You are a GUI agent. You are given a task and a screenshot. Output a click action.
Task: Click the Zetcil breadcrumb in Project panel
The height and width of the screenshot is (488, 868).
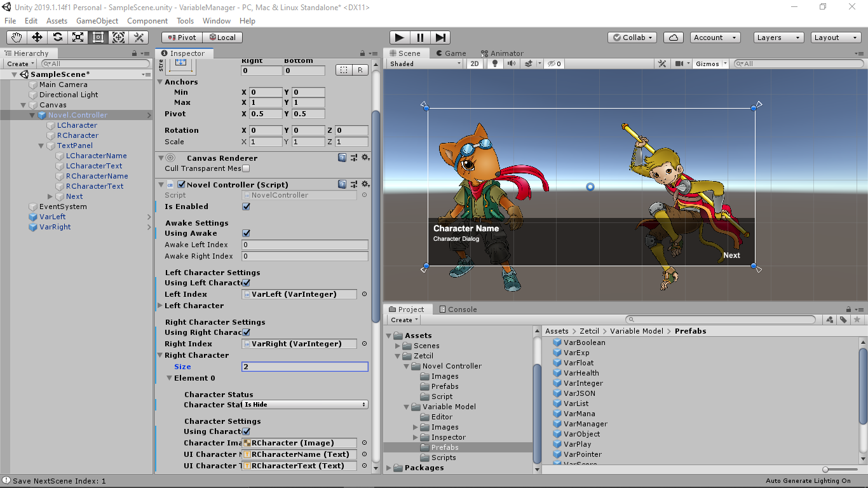tap(589, 330)
